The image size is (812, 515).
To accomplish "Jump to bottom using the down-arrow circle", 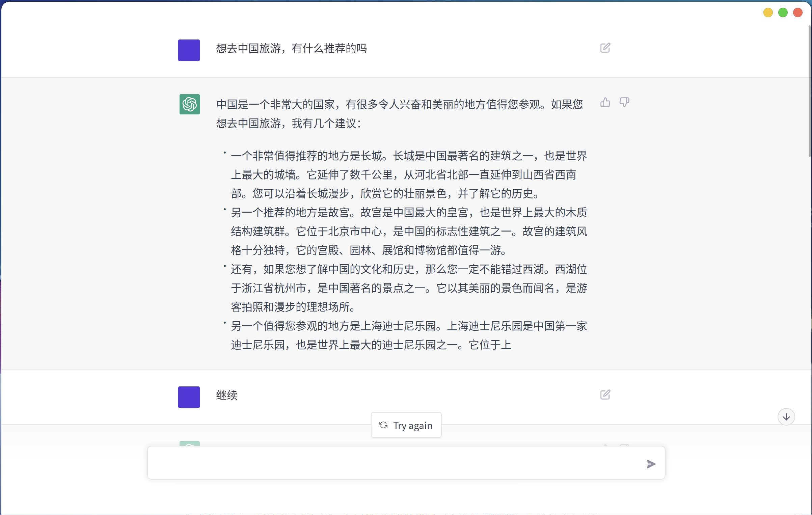I will tap(786, 417).
